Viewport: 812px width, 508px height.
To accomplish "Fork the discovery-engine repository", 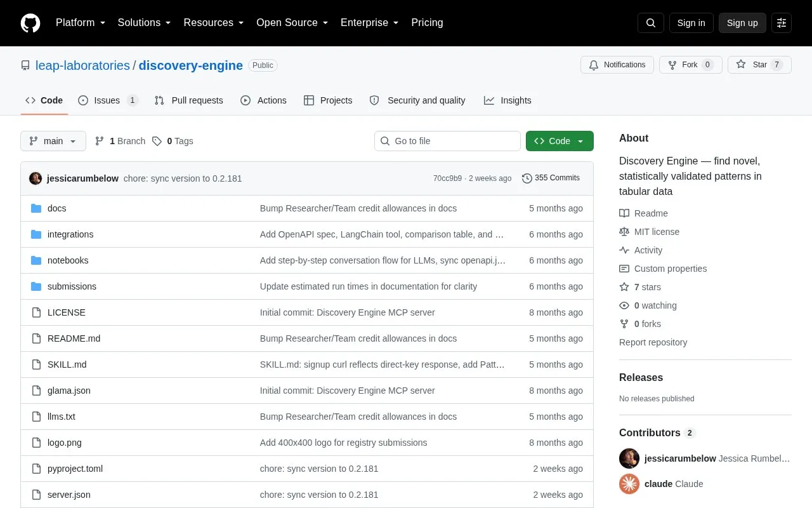I will [690, 65].
